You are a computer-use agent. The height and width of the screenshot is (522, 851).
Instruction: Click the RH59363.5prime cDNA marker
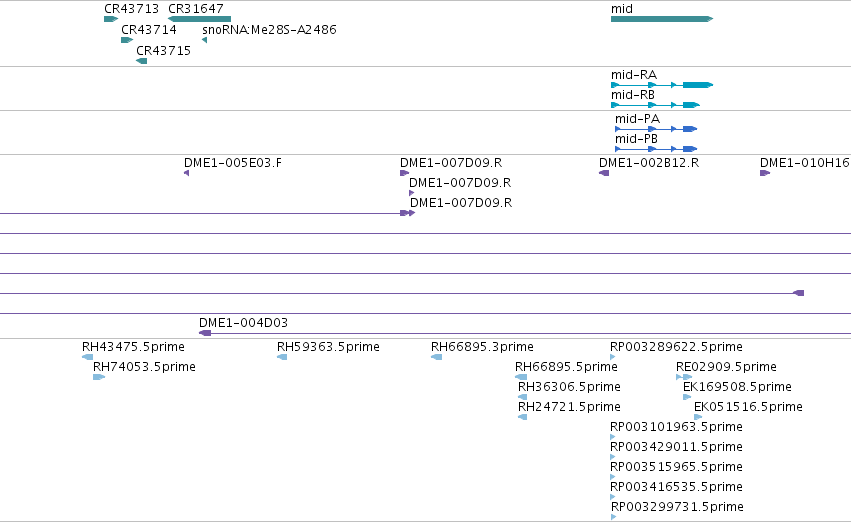tap(282, 357)
